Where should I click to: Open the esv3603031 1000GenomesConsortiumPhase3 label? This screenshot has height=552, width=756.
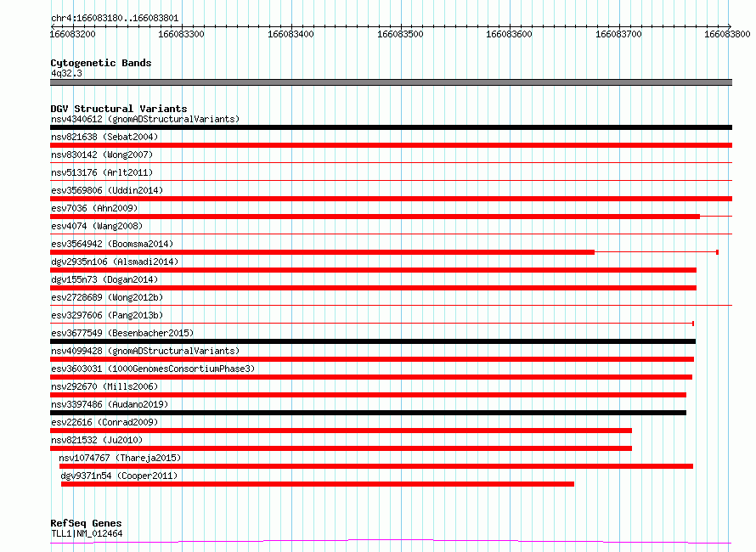pyautogui.click(x=153, y=369)
